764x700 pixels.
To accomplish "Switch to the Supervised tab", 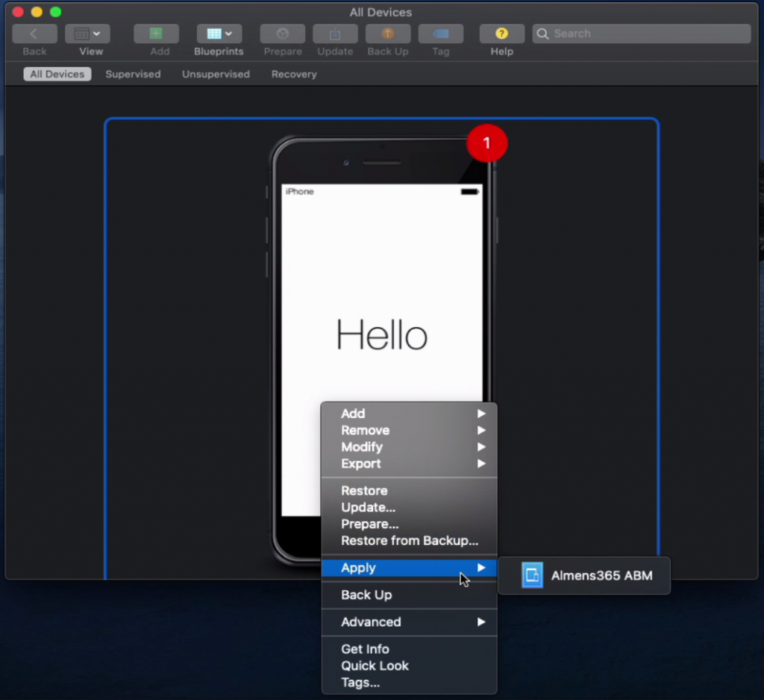I will click(133, 74).
